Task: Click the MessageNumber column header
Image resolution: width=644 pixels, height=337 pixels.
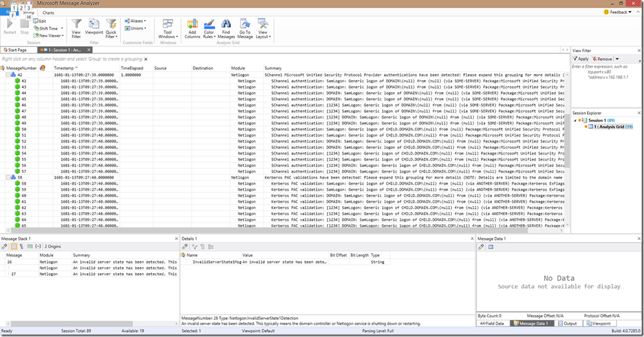Action: [21, 68]
